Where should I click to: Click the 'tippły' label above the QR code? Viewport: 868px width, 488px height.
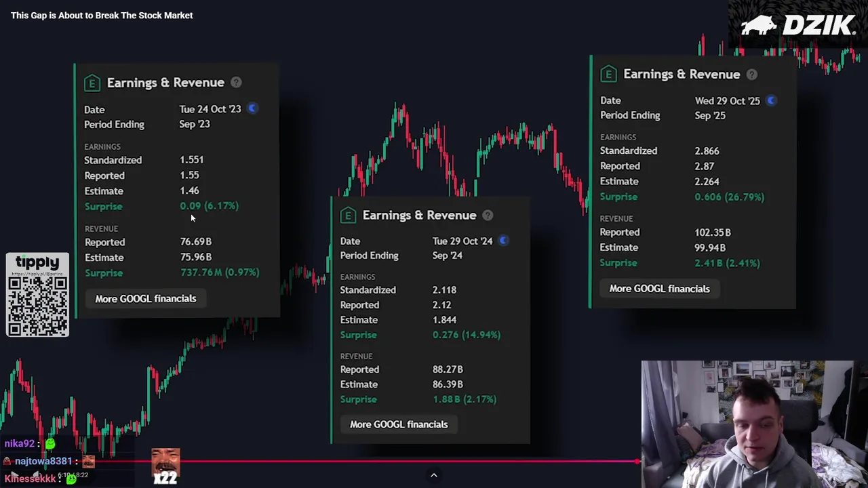[37, 263]
